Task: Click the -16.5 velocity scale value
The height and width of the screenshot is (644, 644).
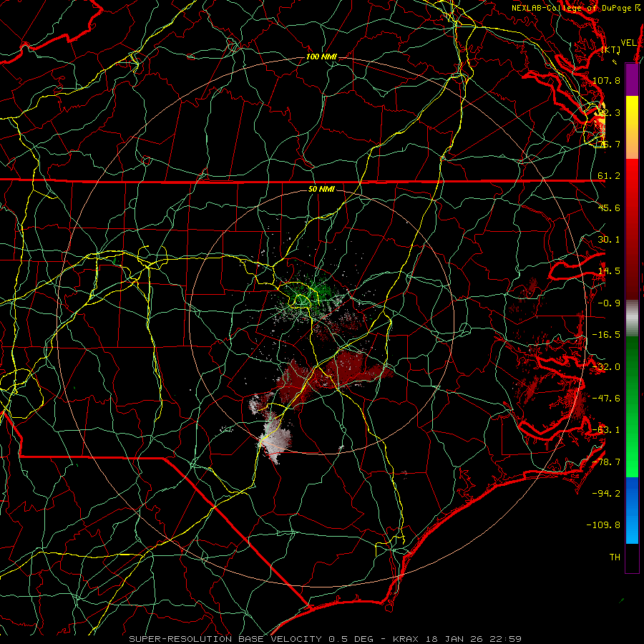Action: (606, 335)
